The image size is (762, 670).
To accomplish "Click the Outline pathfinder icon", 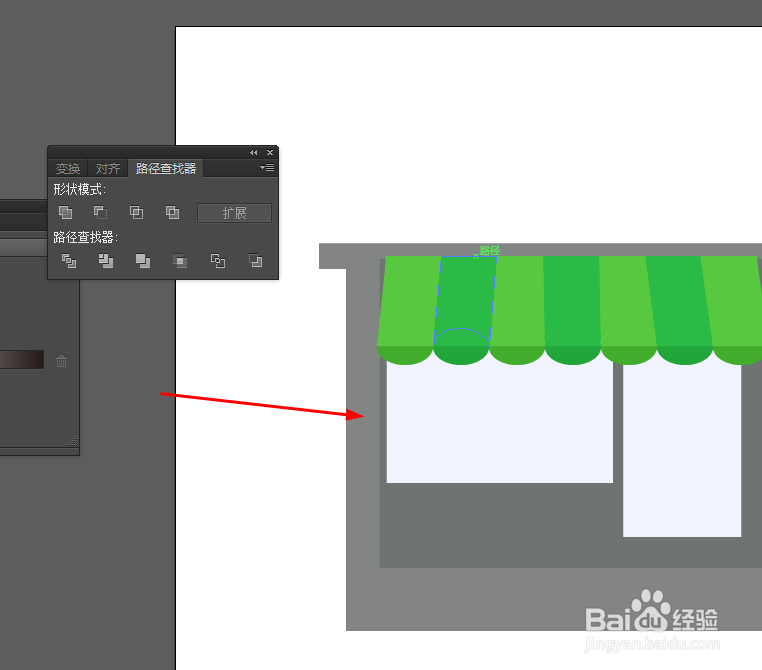I will point(218,261).
